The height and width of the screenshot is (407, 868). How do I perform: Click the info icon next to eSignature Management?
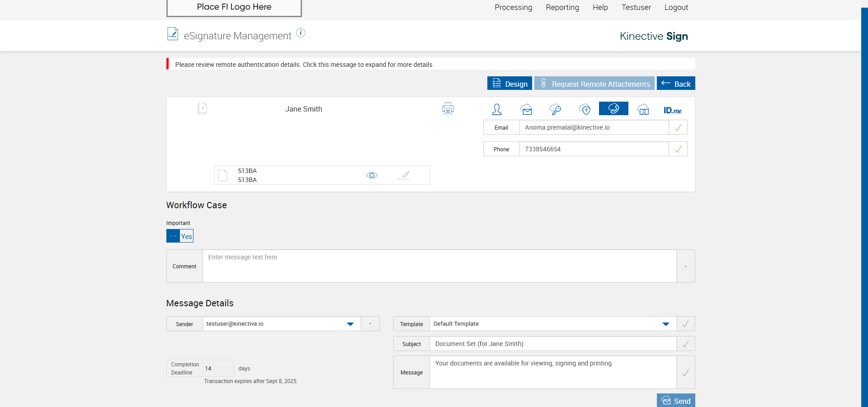(301, 33)
